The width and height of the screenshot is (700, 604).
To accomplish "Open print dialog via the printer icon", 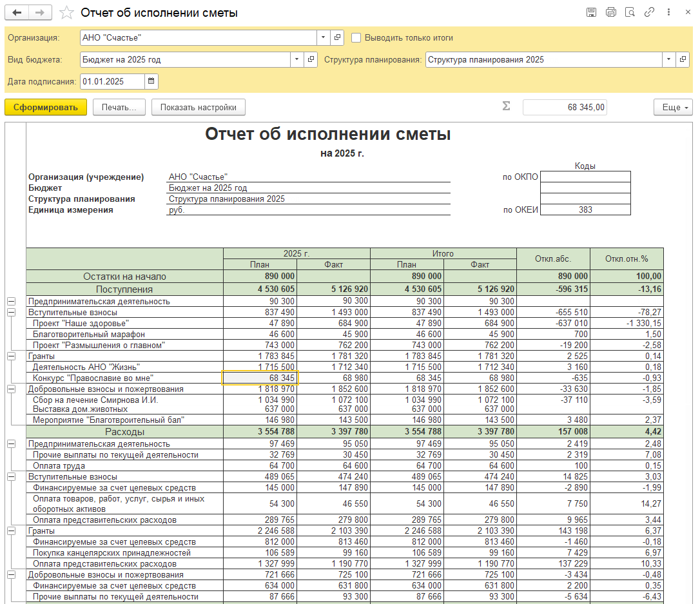I will tap(610, 12).
